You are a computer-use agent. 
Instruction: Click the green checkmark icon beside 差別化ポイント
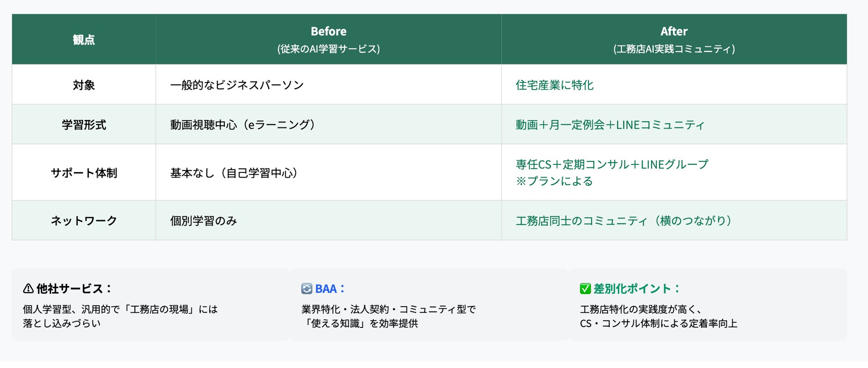(585, 289)
